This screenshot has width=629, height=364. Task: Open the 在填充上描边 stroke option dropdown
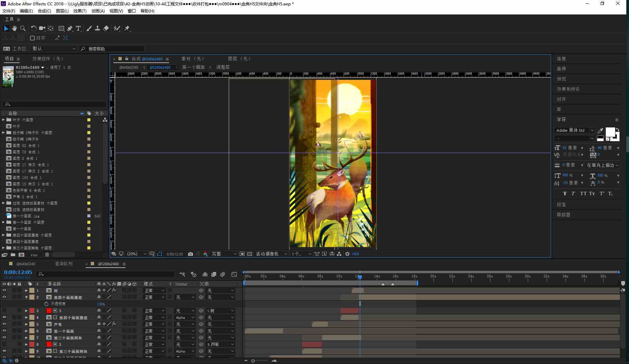(603, 165)
